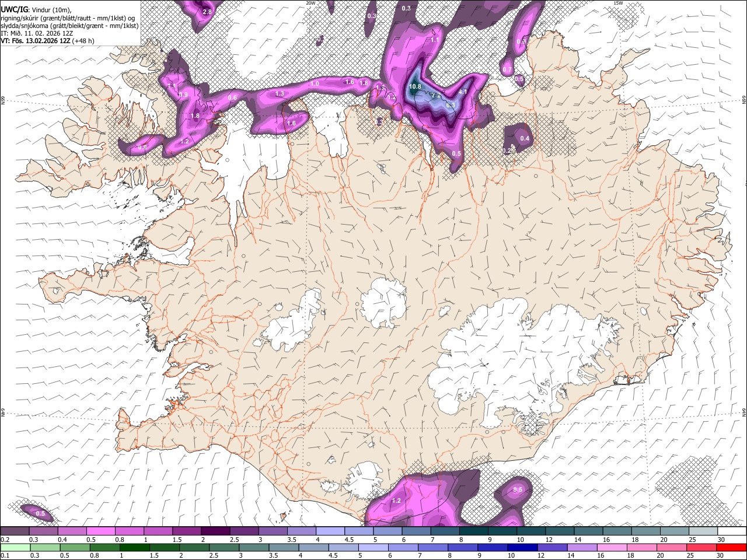Click the dark plum 0.2 snow legend swatch
The height and width of the screenshot is (560, 747).
[15, 531]
